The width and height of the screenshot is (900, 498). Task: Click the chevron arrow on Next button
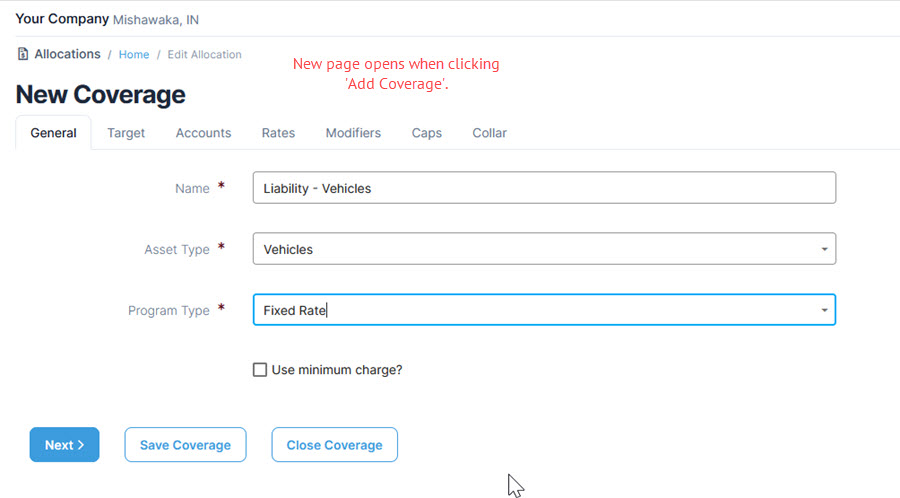[x=81, y=445]
